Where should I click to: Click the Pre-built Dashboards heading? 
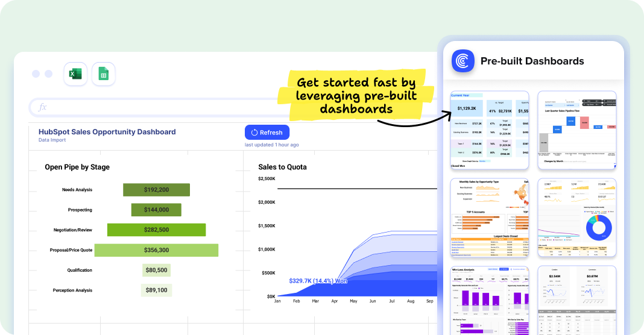point(532,61)
